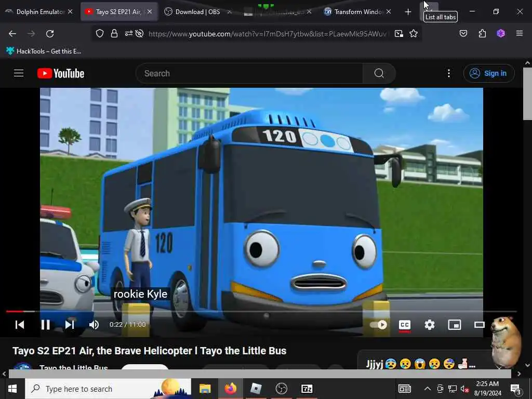
Task: Open Roblox from taskbar
Action: tap(256, 389)
